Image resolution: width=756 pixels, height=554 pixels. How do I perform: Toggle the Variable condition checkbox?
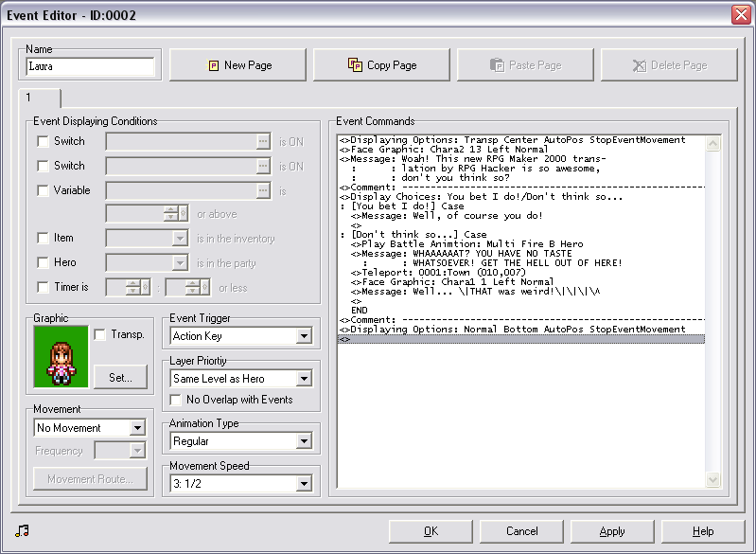tap(43, 190)
